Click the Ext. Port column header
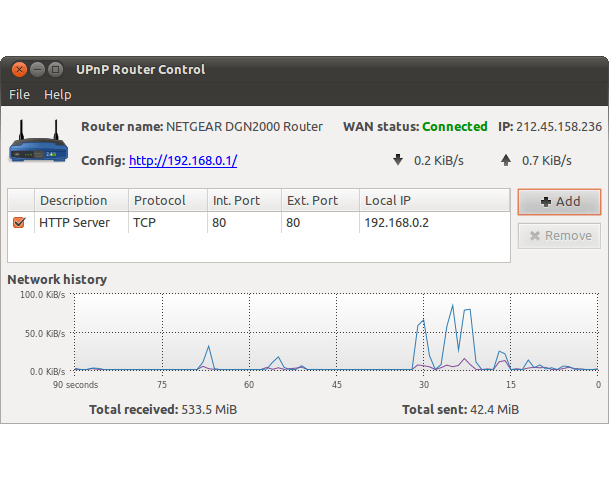The image size is (609, 480). coord(320,200)
